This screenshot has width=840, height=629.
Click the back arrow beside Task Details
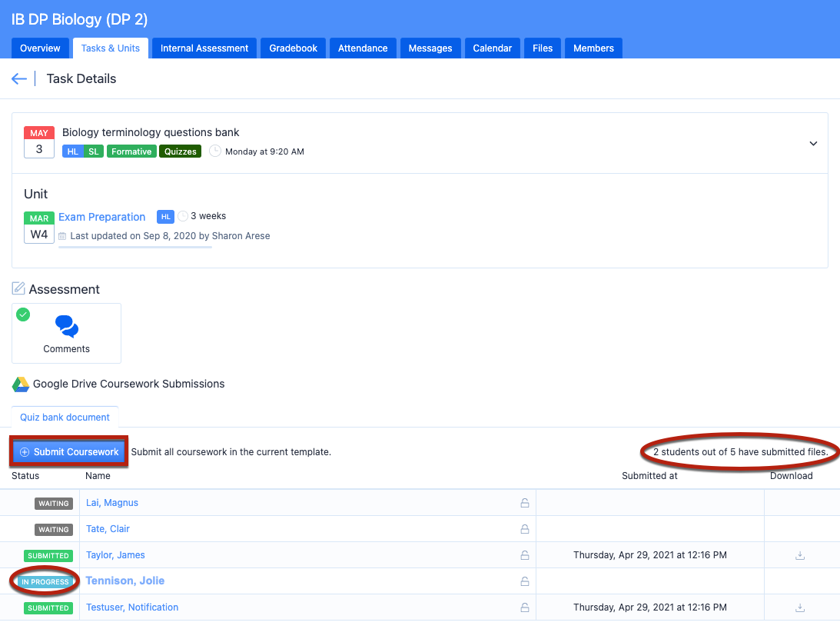coord(19,79)
